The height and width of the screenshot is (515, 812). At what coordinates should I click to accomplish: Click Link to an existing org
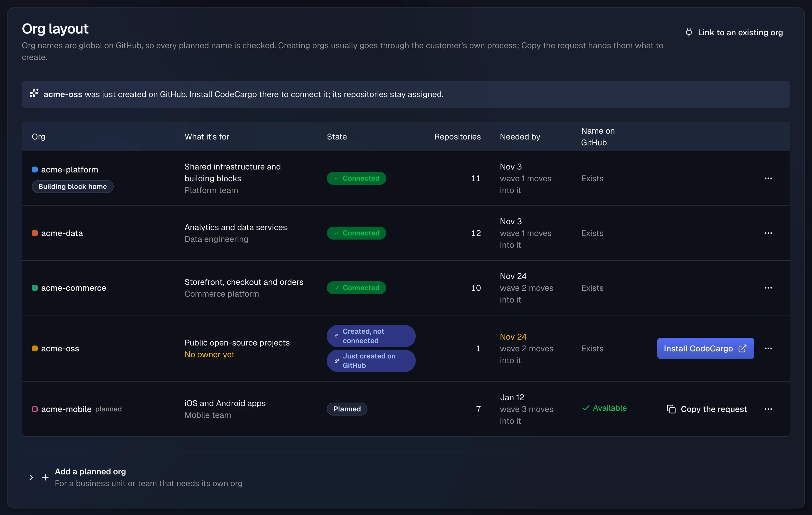734,32
